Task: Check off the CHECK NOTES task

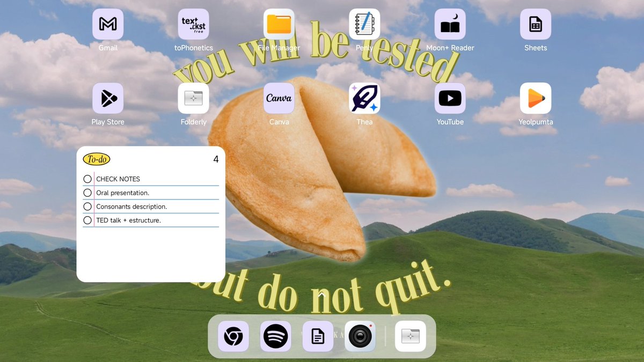Action: pyautogui.click(x=87, y=179)
